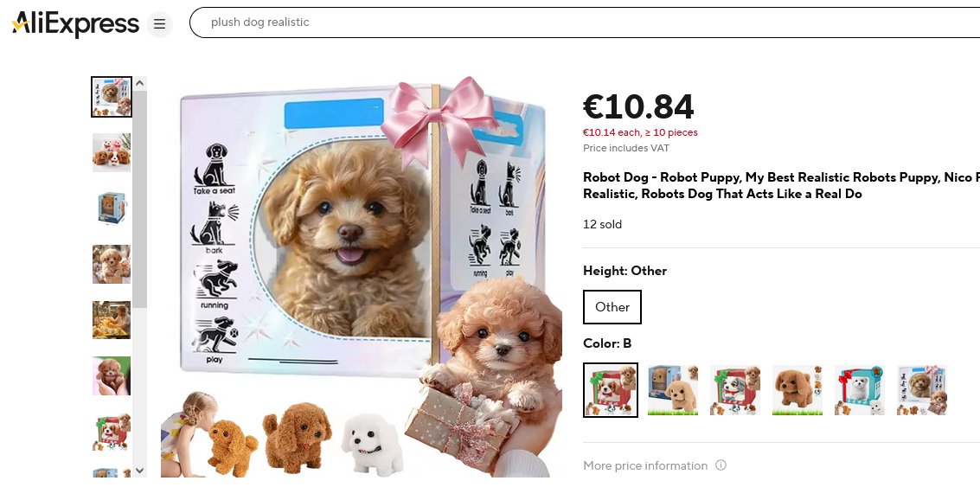Pick the gray puppy red box color option
Image resolution: width=980 pixels, height=500 pixels.
[735, 390]
